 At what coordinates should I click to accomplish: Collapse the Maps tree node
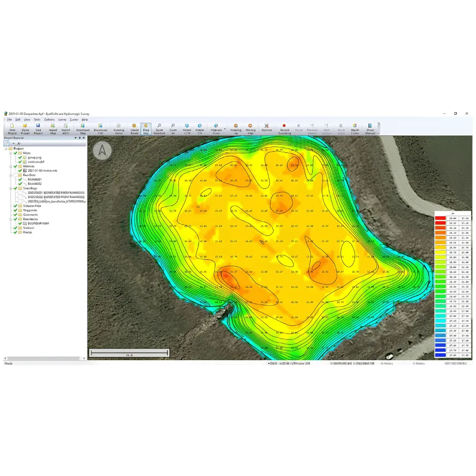(x=11, y=153)
